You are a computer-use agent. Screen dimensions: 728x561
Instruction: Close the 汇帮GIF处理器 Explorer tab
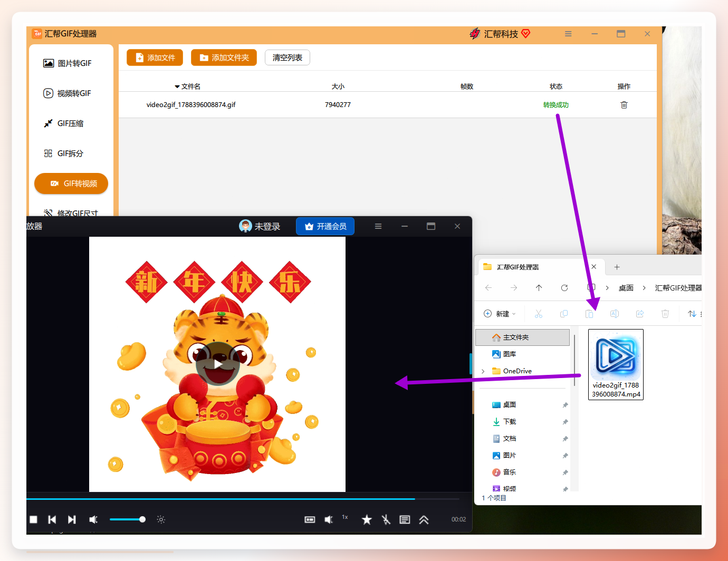pyautogui.click(x=594, y=267)
